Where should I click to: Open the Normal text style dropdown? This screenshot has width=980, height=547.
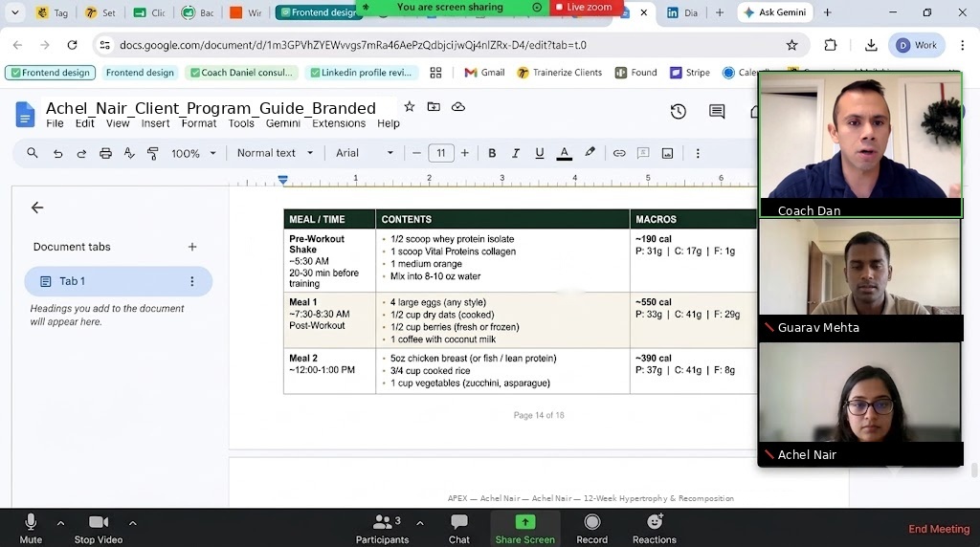click(275, 153)
